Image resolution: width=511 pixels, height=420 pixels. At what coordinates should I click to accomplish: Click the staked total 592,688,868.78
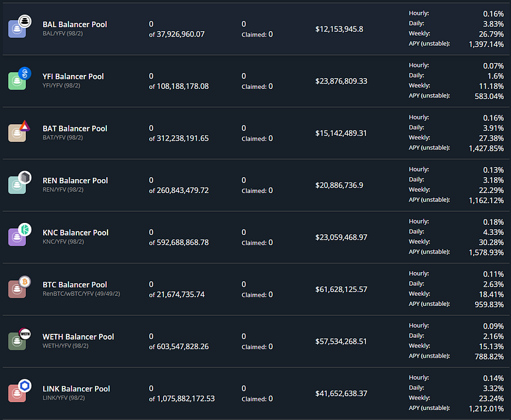tap(183, 242)
